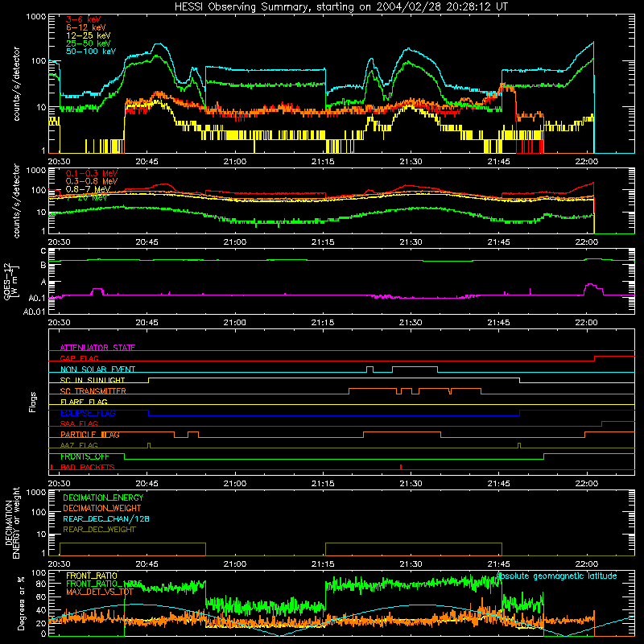Click the A0.1 tick label on GOES axis
The height and width of the screenshot is (644, 644).
[36, 298]
